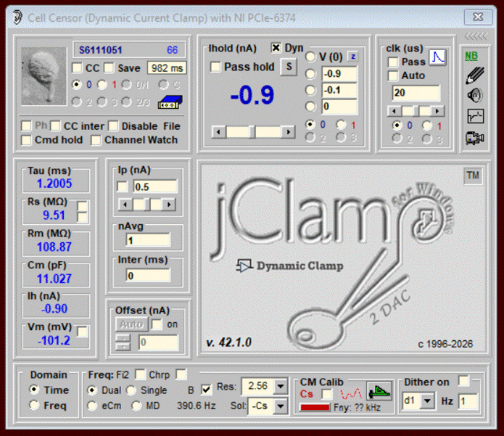Open the trace graph display icon
Screen dimensions: 504x436
474,115
